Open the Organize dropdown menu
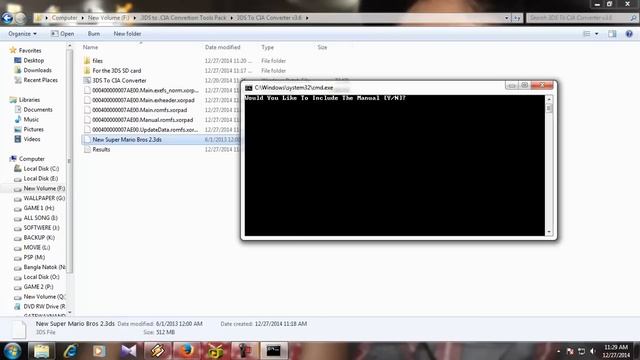640x360 pixels. point(22,34)
